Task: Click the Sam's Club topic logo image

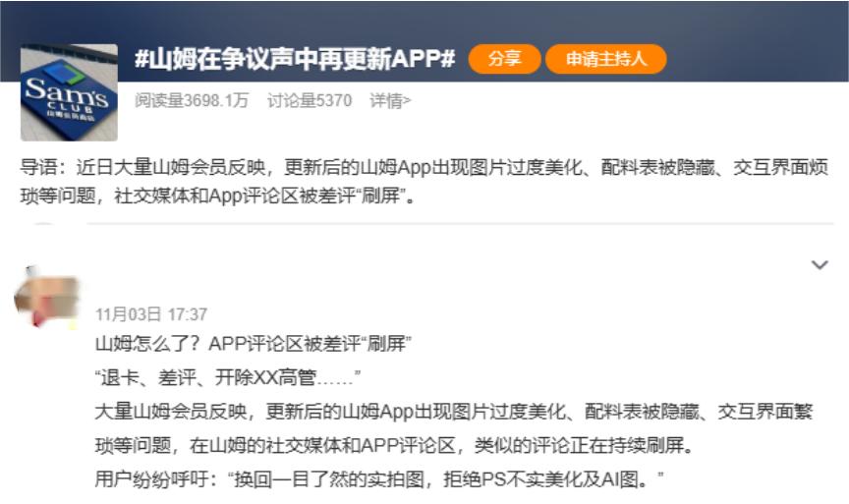Action: [69, 92]
